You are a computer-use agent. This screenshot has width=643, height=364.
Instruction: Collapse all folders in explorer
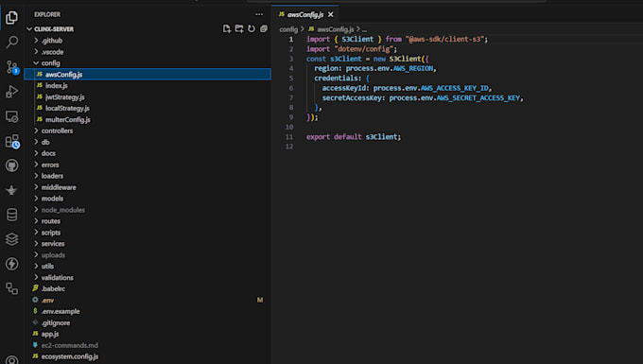click(x=264, y=28)
